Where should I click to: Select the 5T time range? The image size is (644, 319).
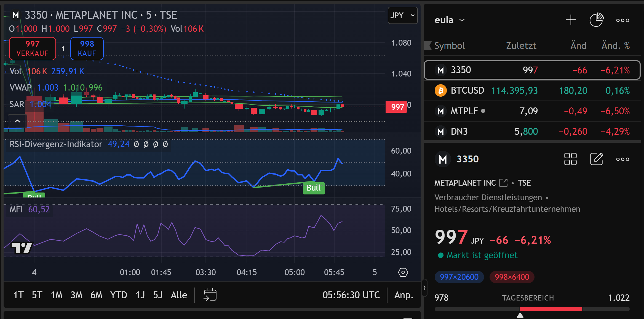coord(37,295)
